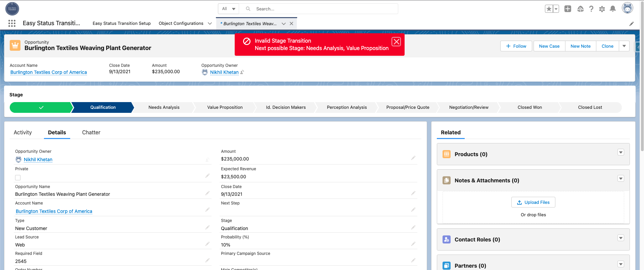Viewport: 644px width, 270px height.
Task: Expand Partners related list menu arrow
Action: coord(621,264)
